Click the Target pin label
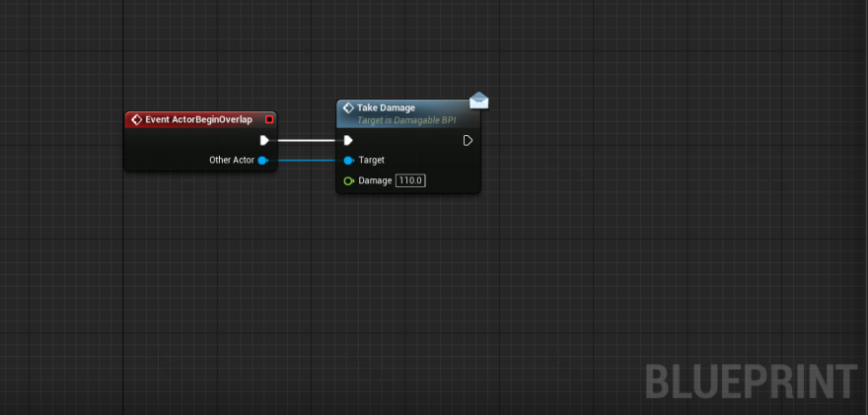868x415 pixels. point(372,160)
